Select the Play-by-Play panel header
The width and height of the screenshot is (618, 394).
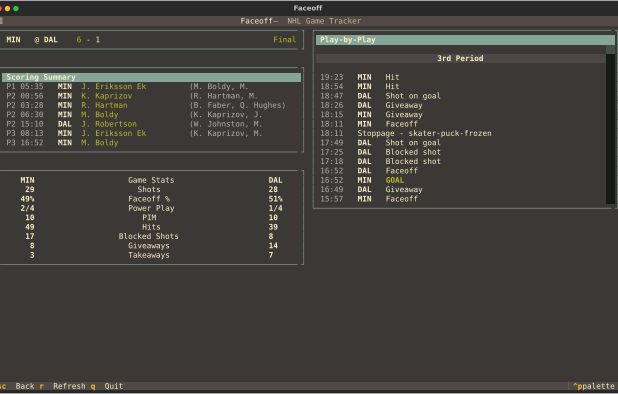[465, 39]
